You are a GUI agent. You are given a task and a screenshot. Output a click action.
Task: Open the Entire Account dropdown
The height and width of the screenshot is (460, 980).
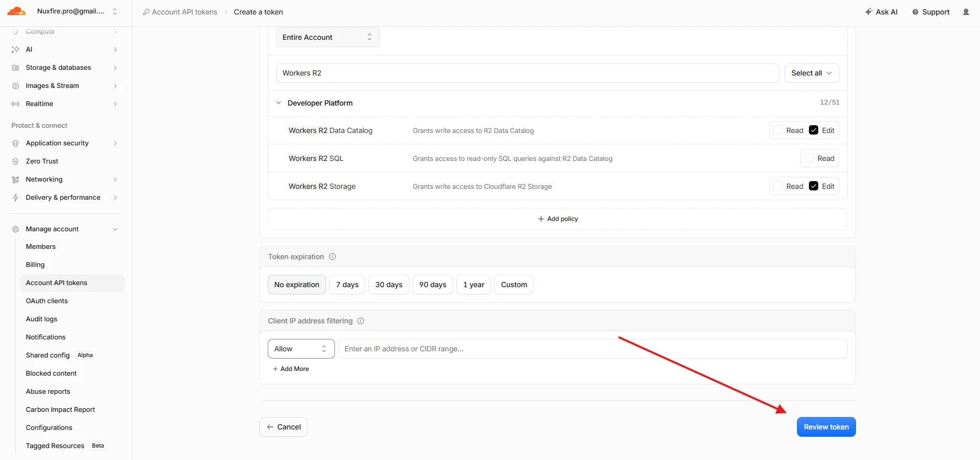[x=328, y=37]
